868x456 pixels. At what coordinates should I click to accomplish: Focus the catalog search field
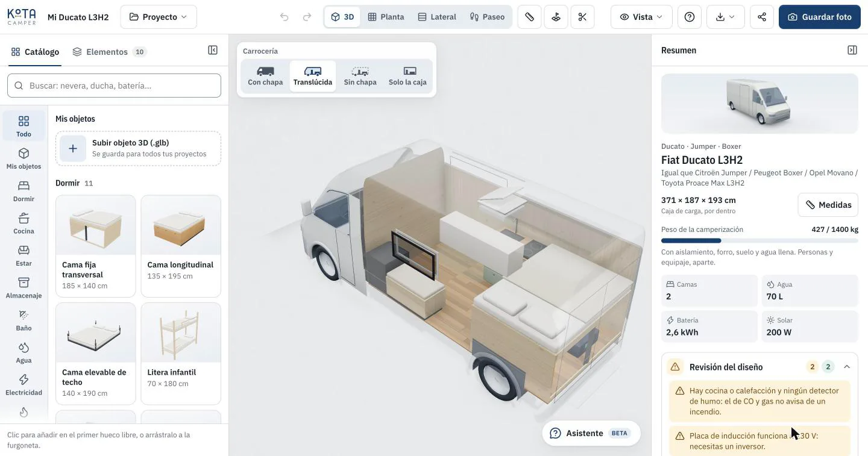coord(114,86)
